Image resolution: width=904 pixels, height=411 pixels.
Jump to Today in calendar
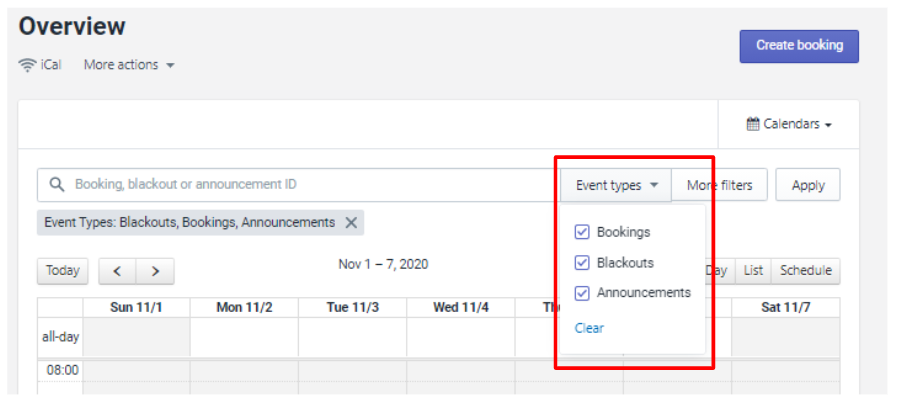(62, 271)
